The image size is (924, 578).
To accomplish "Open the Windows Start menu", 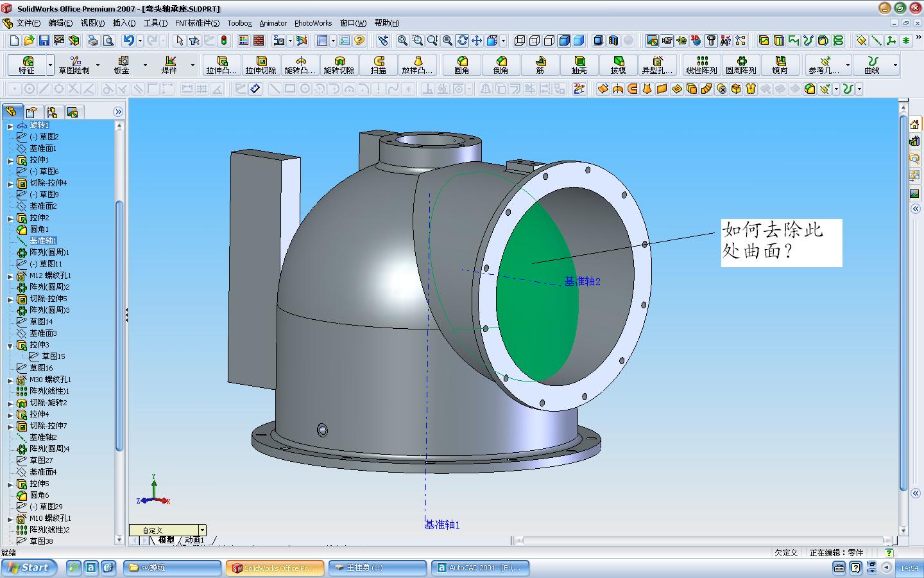I will (30, 568).
